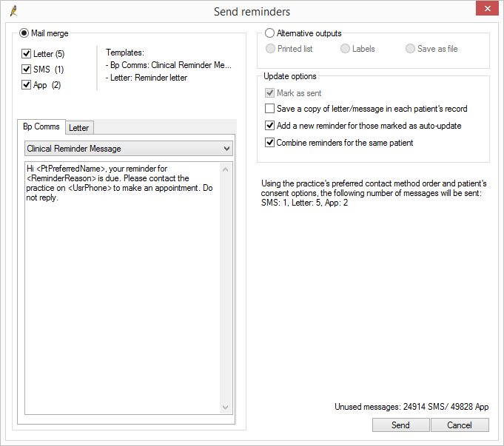Toggle Add a new reminder for auto-update

[x=269, y=126]
